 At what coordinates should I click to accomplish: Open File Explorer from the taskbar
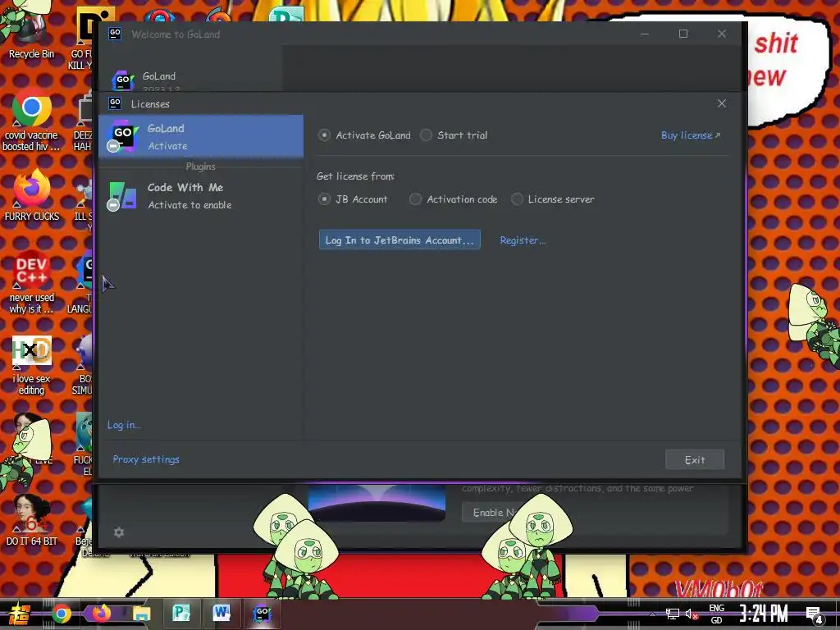click(141, 614)
